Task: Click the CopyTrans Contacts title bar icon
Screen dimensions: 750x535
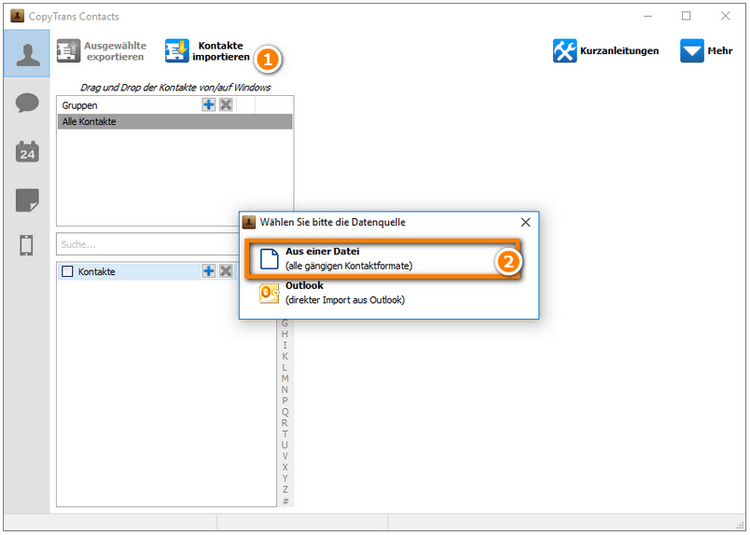Action: click(x=17, y=16)
